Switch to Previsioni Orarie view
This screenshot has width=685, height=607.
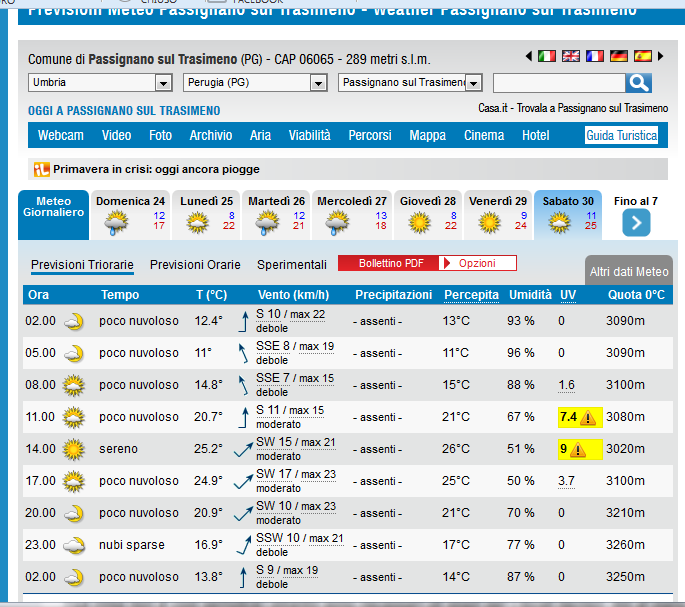[195, 265]
